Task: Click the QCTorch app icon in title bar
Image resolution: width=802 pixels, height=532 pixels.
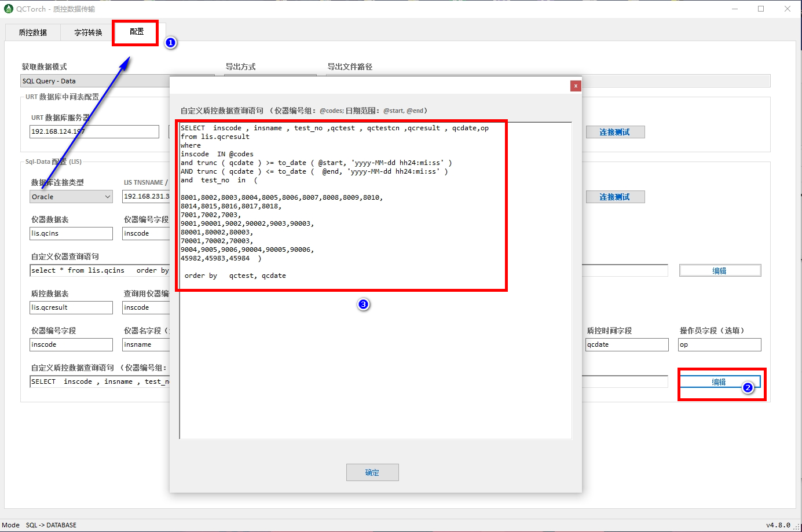Action: tap(9, 9)
